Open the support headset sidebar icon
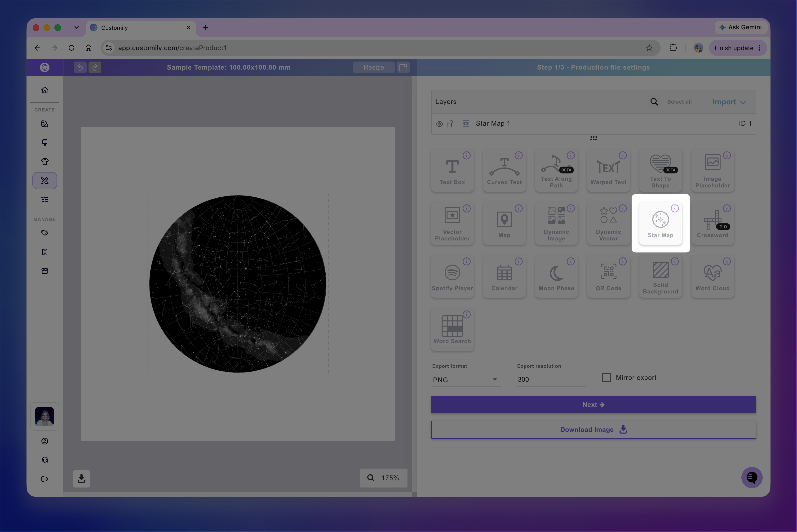Screen dimensions: 797x532 (45, 460)
